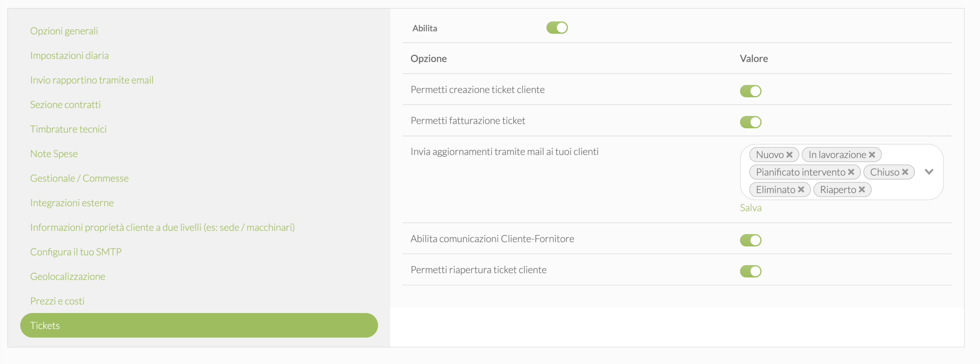Open Geolocalizzazione settings
980x364 pixels.
tap(67, 276)
